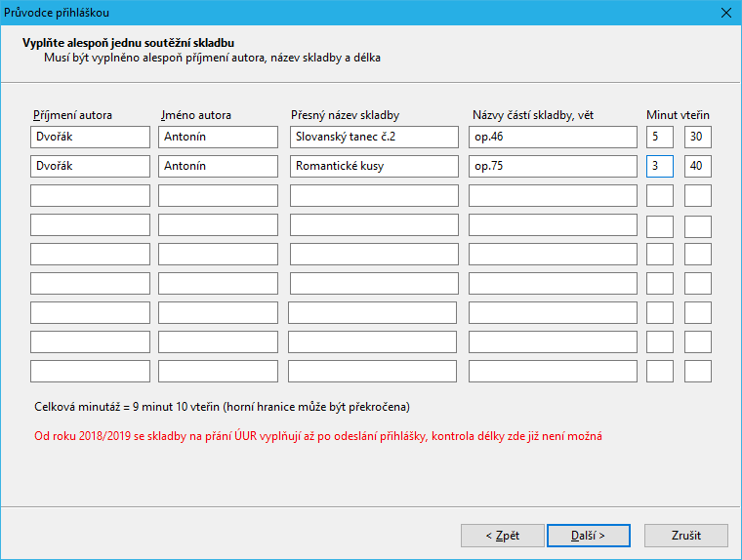742x560 pixels.
Task: Click the Romantické kusy title field
Action: (374, 166)
